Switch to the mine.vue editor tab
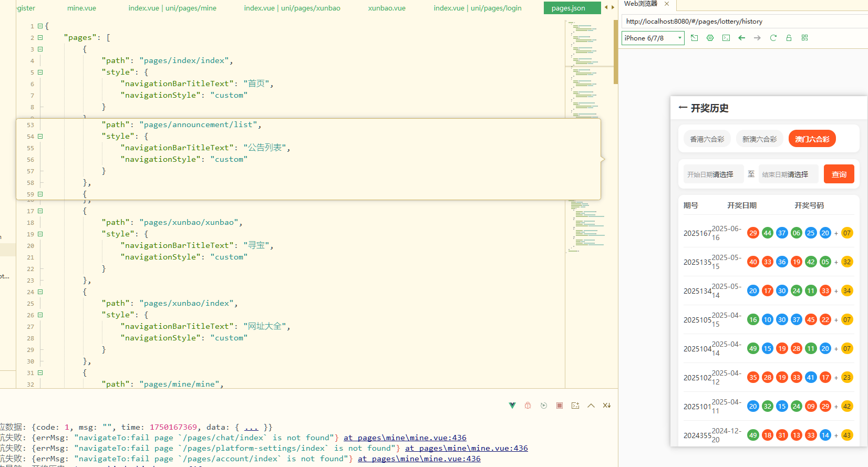The height and width of the screenshot is (467, 868). pyautogui.click(x=81, y=8)
